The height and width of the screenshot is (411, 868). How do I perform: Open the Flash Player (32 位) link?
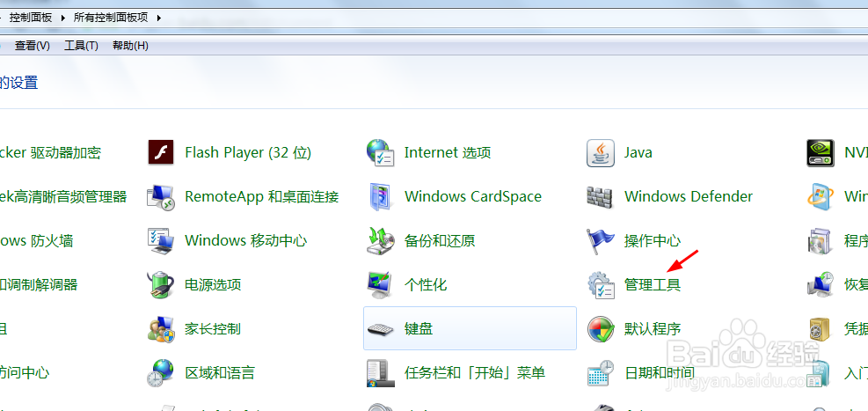point(248,152)
